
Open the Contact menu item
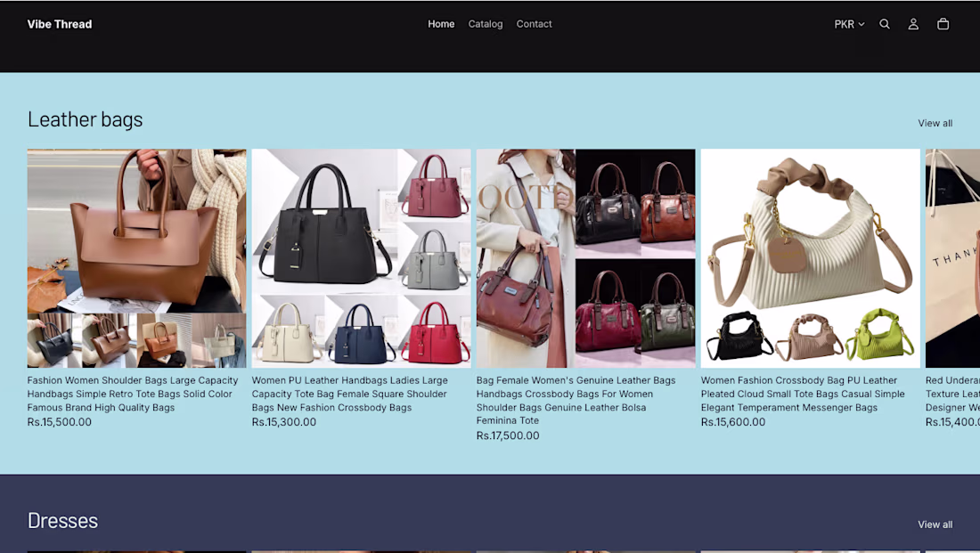pos(534,24)
